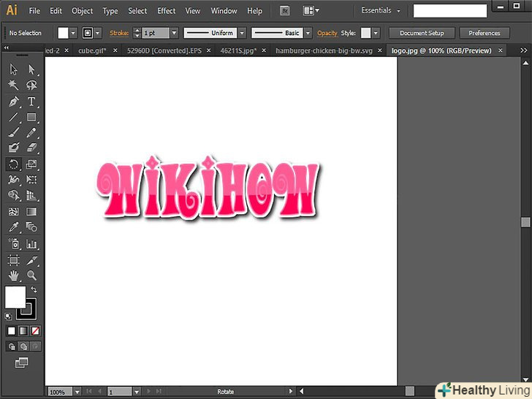This screenshot has height=399, width=532.
Task: Select the Hand tool
Action: click(x=13, y=275)
